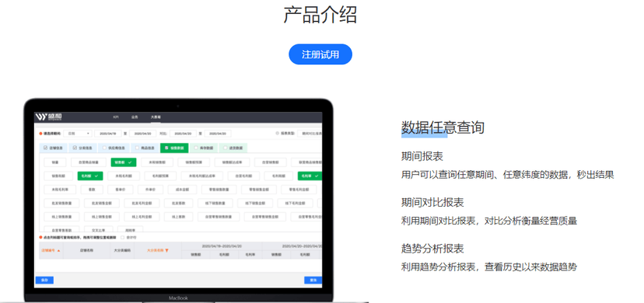Select the 报表类型 radio button
This screenshot has height=303, width=644.
coord(277,134)
